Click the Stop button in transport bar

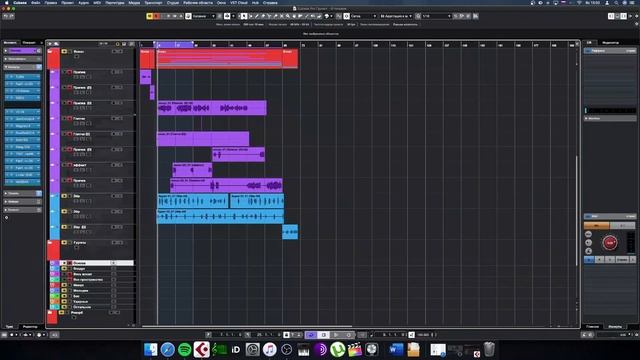[324, 335]
